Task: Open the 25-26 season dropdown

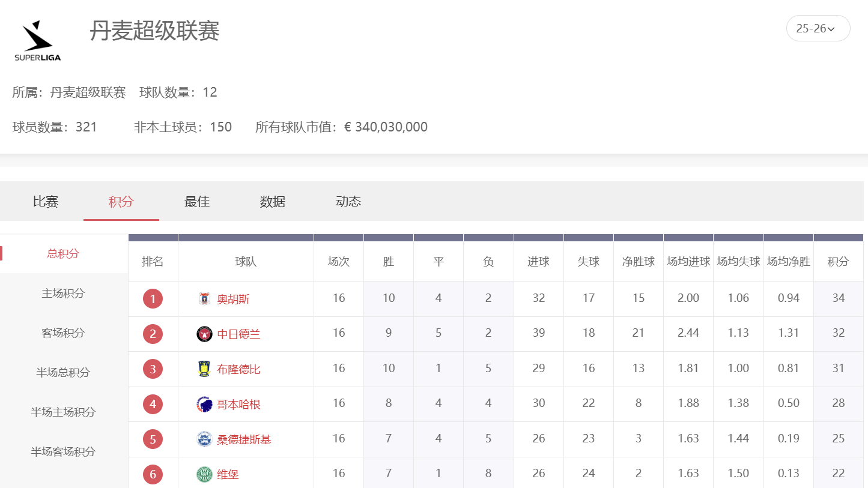Action: [818, 28]
